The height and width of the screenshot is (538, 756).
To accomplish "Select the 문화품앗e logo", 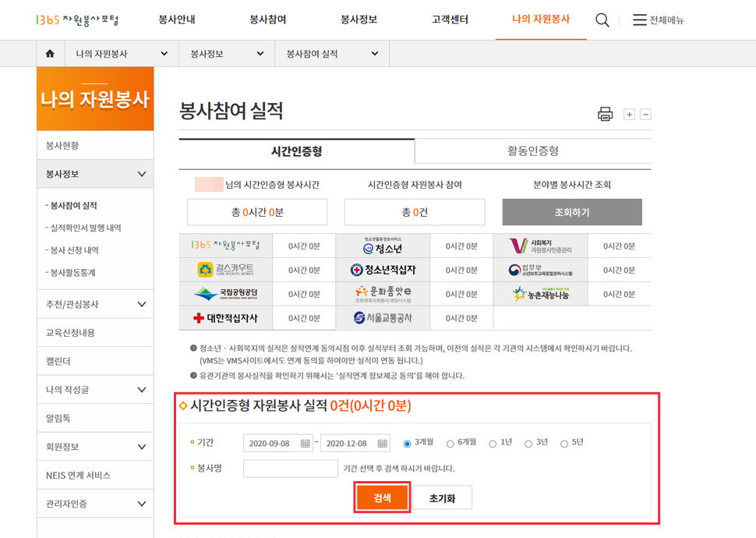I will click(383, 294).
